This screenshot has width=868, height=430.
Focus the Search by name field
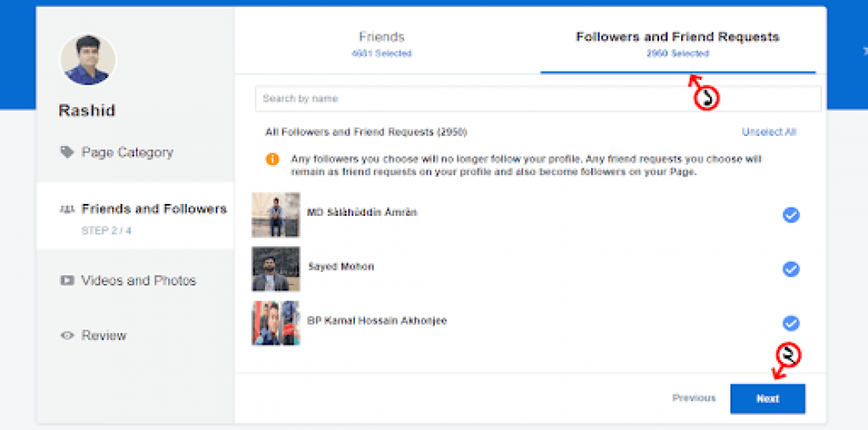coord(537,99)
